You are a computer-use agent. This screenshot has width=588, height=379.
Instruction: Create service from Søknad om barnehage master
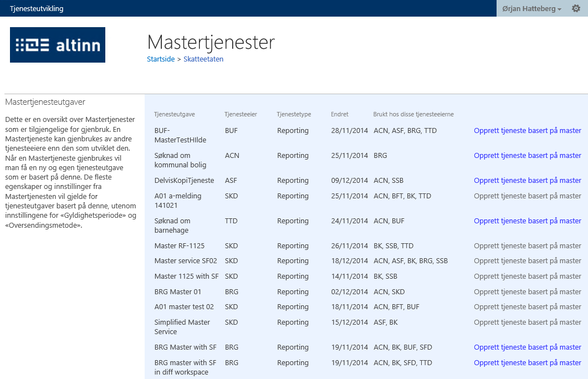pos(527,221)
